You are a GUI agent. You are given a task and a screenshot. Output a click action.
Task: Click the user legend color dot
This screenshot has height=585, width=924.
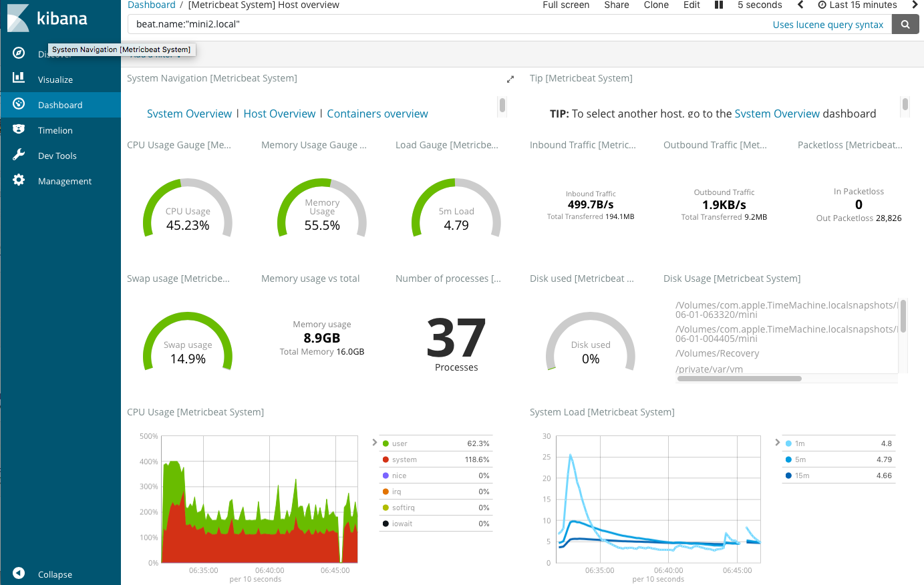pos(386,443)
